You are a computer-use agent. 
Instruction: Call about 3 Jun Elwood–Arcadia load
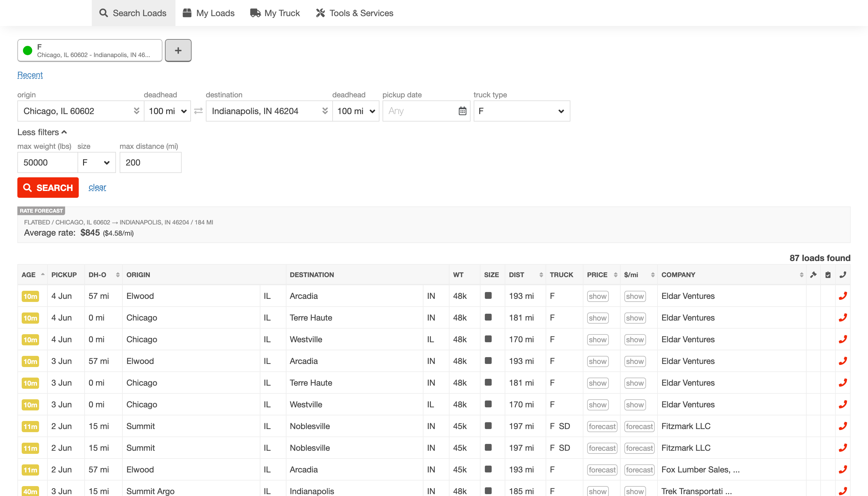[x=843, y=361]
